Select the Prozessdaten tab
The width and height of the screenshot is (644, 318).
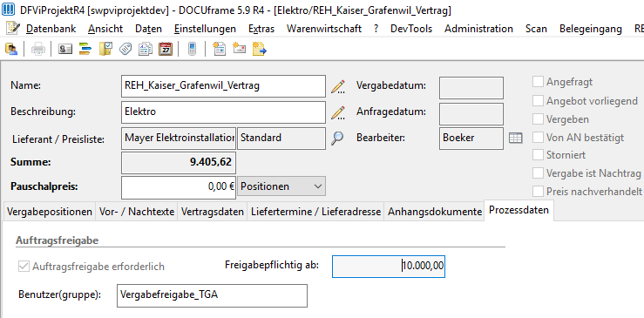519,210
